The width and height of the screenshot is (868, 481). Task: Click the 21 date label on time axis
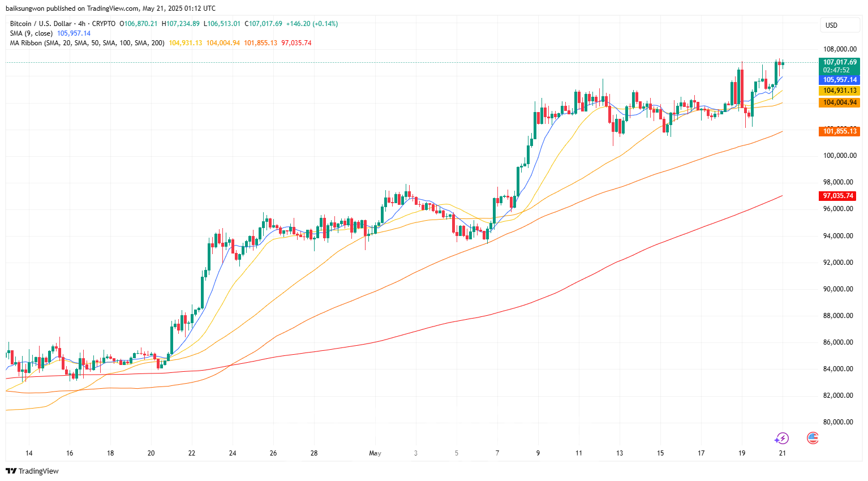click(782, 453)
